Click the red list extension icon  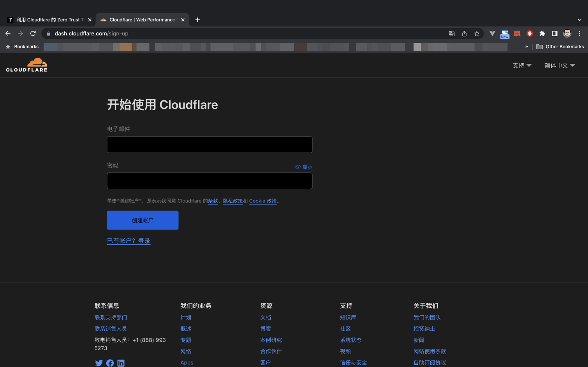(x=517, y=33)
